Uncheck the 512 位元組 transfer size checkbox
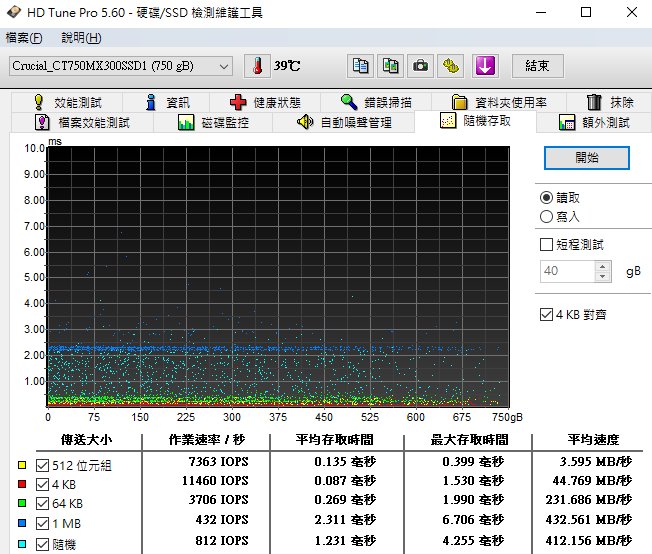 pyautogui.click(x=41, y=465)
